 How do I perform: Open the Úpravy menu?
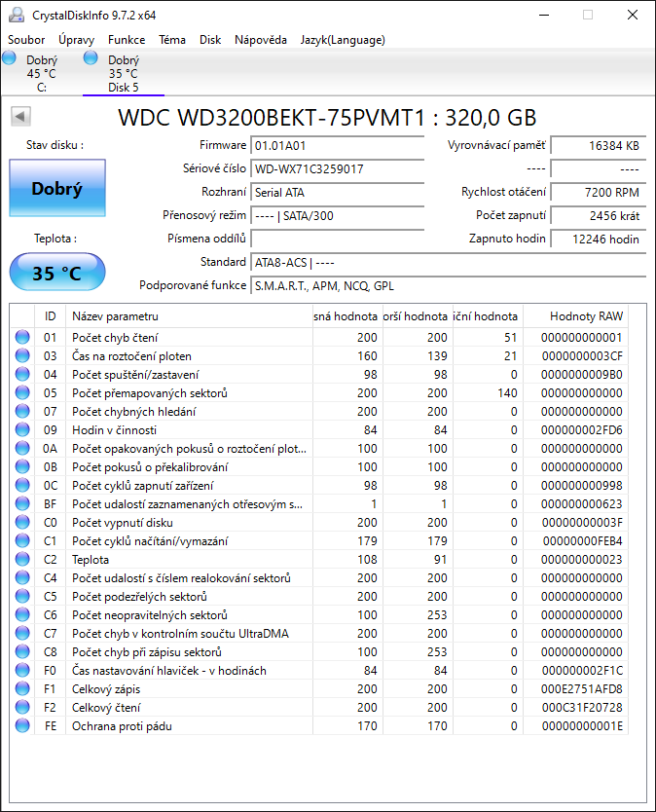(x=76, y=40)
